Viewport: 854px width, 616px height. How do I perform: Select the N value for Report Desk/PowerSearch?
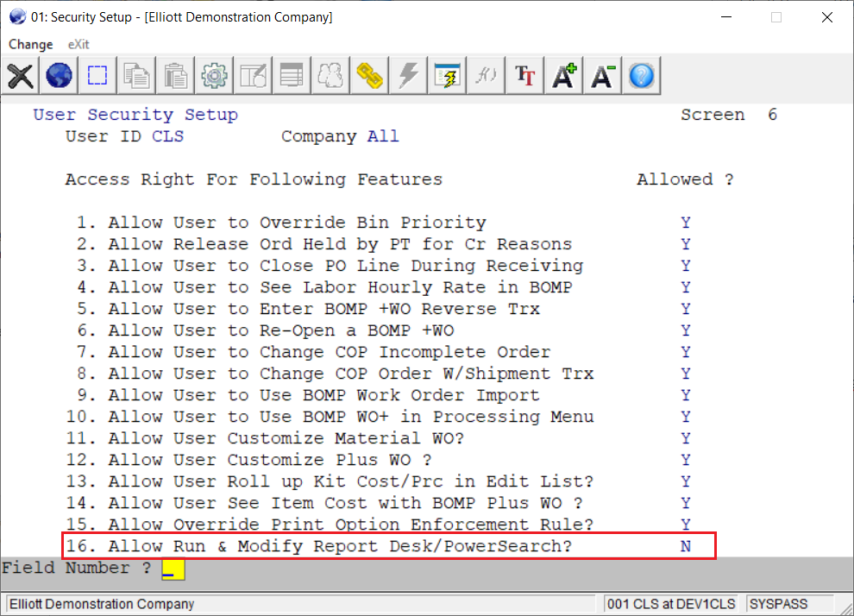(686, 546)
